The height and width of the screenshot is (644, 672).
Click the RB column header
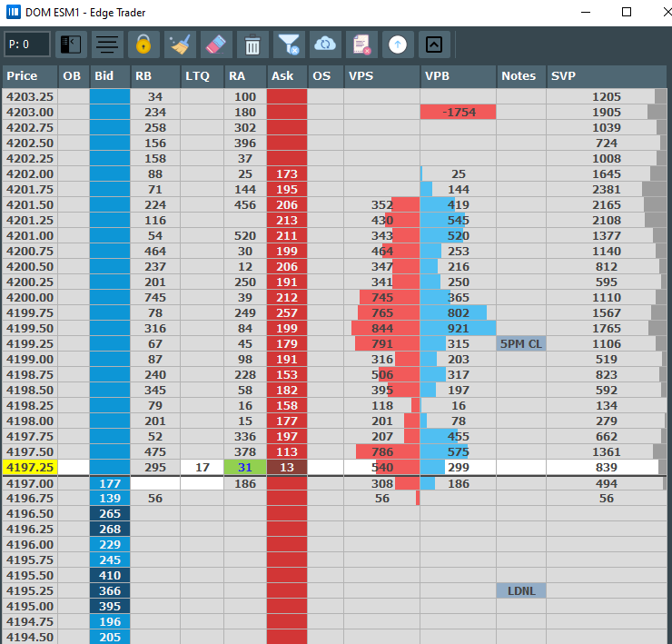click(x=155, y=76)
